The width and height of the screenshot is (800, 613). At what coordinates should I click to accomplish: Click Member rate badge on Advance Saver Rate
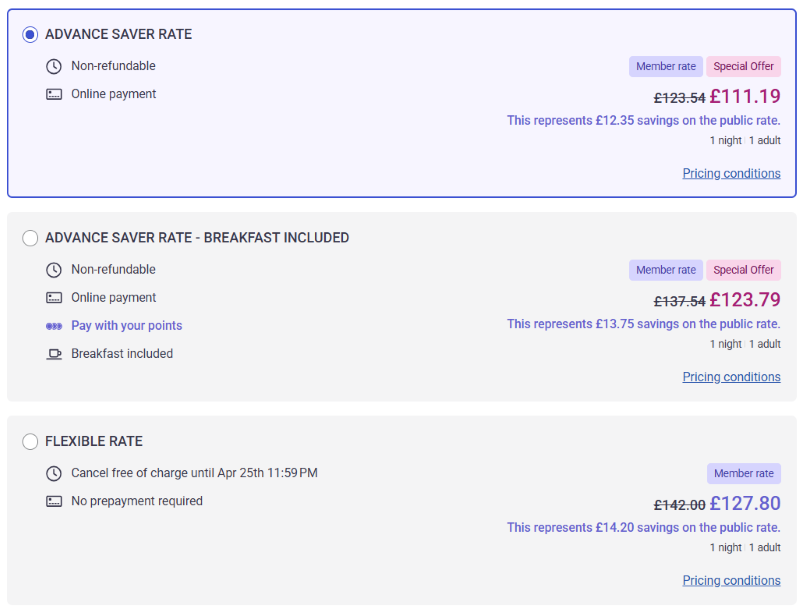point(665,66)
